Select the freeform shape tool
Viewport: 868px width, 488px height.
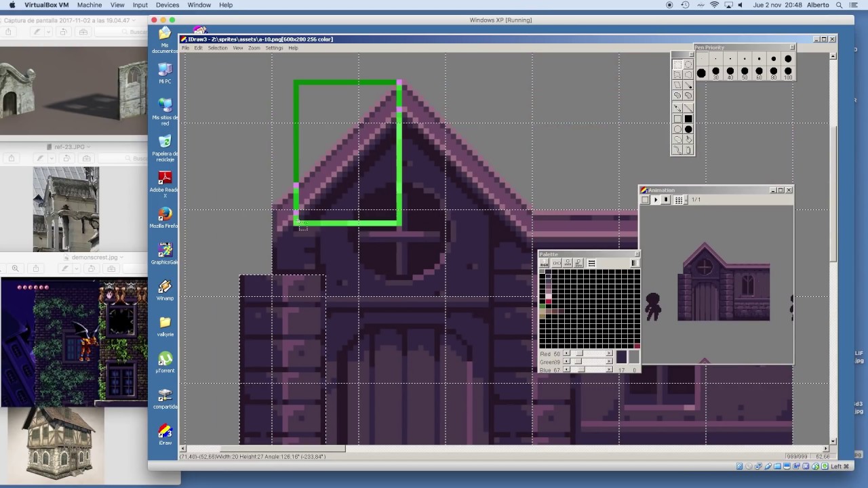pyautogui.click(x=677, y=140)
